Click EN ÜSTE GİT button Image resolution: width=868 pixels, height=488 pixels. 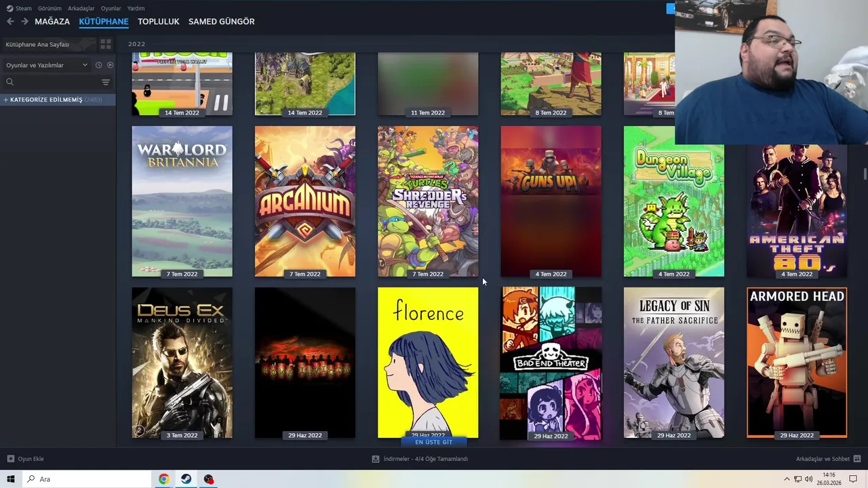pos(433,442)
